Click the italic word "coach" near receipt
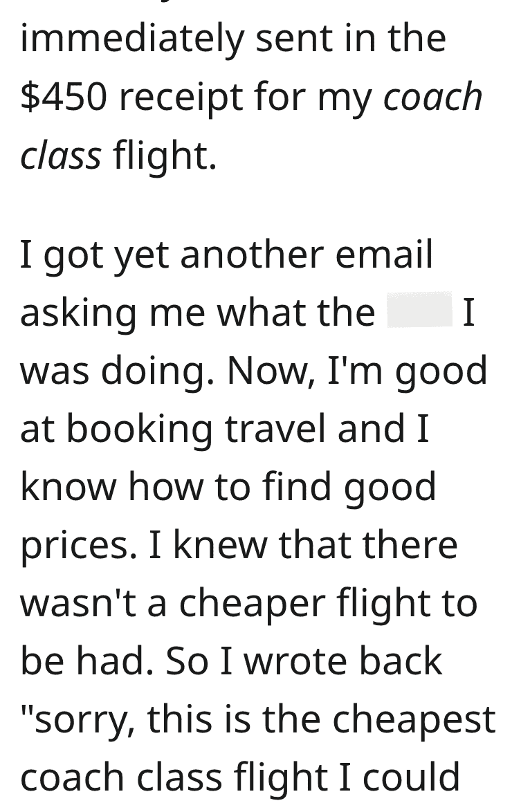The image size is (530, 812). 432,97
